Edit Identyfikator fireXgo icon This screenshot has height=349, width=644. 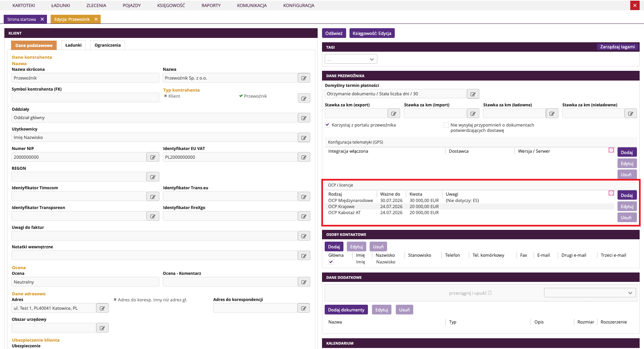(x=304, y=216)
